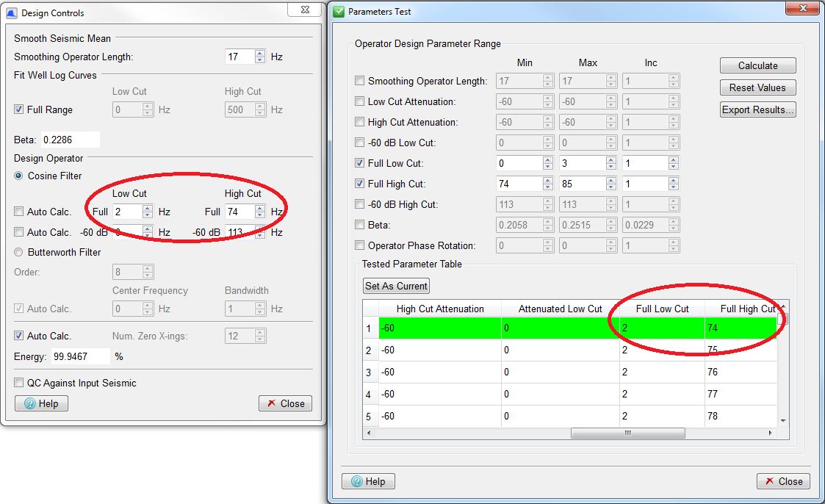The height and width of the screenshot is (504, 825).
Task: Click the Calculate button
Action: (757, 66)
